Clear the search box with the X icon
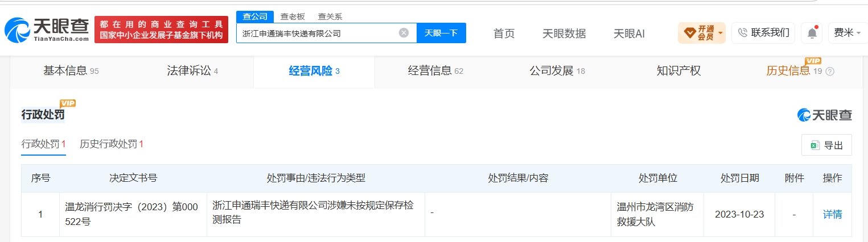Image resolution: width=868 pixels, height=242 pixels. 404,33
